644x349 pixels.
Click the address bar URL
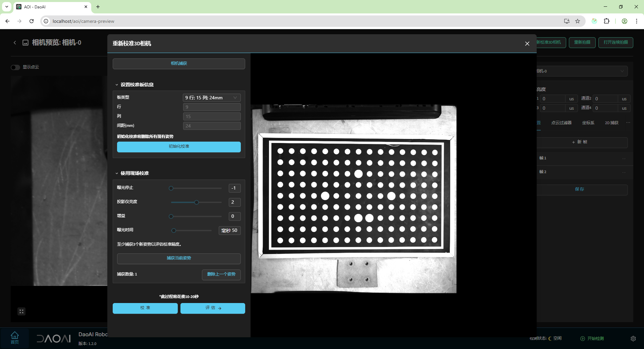point(83,21)
